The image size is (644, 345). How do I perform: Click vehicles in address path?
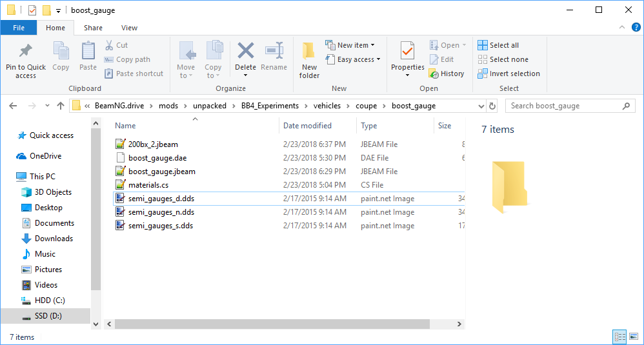coord(327,106)
